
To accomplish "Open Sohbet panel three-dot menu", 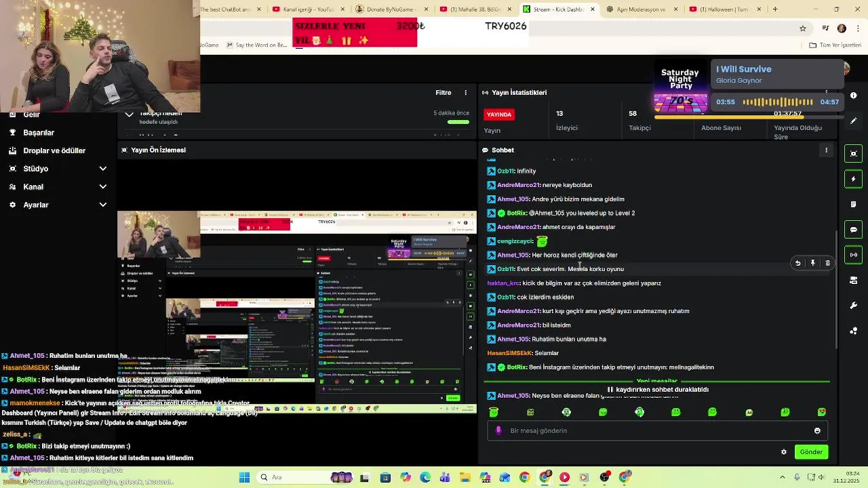I will point(826,150).
